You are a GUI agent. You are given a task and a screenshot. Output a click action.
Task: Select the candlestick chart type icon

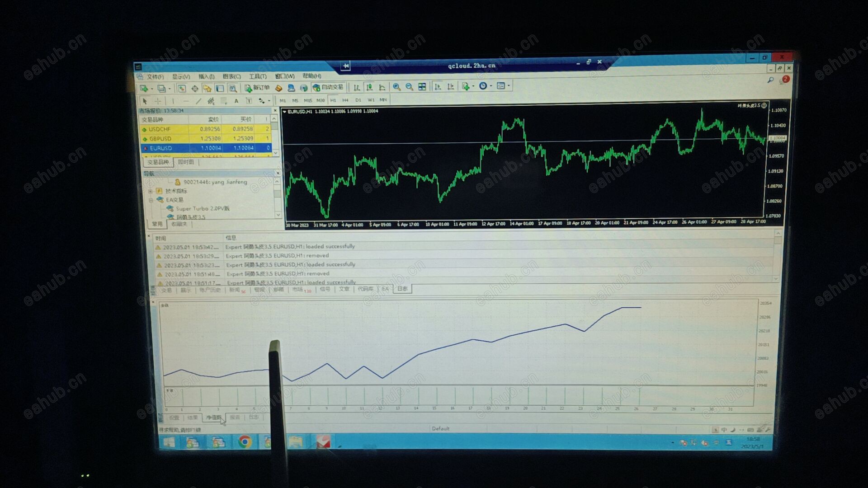click(369, 87)
